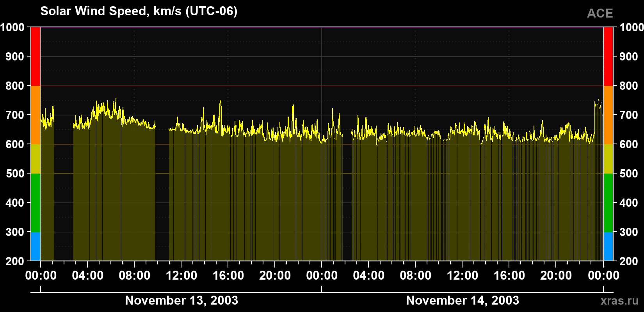Click the 04:00 time marker on November 13
Screen dimensions: 644x312
click(x=88, y=275)
